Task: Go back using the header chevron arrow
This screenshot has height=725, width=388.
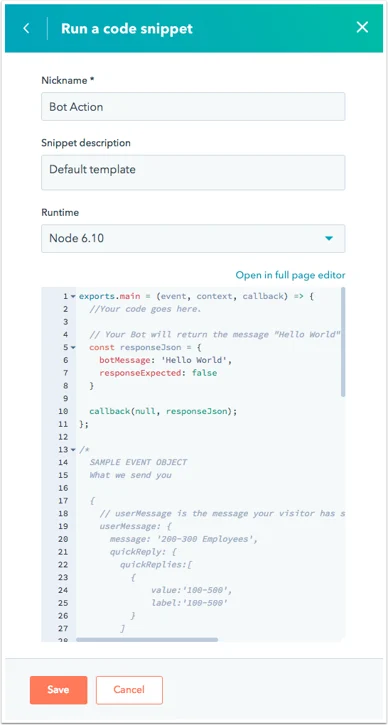Action: [x=26, y=28]
